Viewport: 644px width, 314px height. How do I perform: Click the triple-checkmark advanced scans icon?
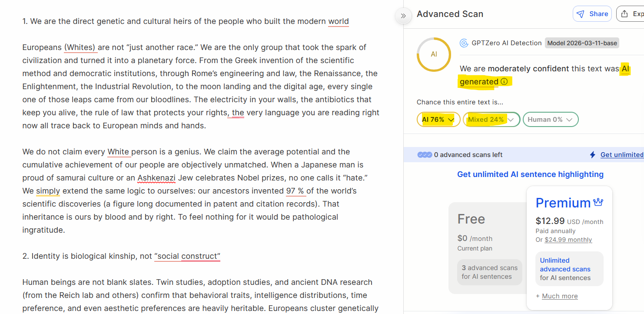425,155
